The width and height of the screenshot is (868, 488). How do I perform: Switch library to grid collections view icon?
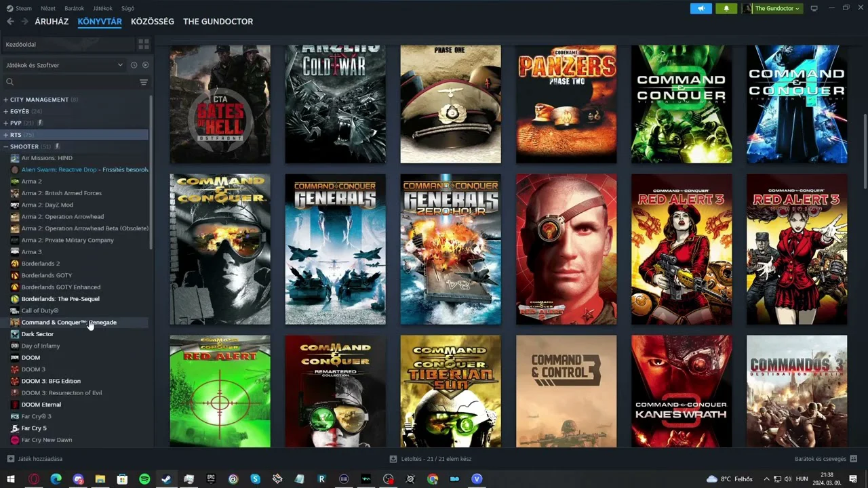point(144,44)
